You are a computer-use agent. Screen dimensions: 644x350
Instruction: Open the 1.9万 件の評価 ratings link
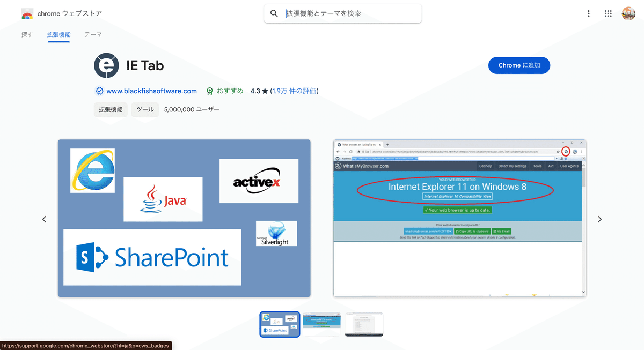click(294, 91)
